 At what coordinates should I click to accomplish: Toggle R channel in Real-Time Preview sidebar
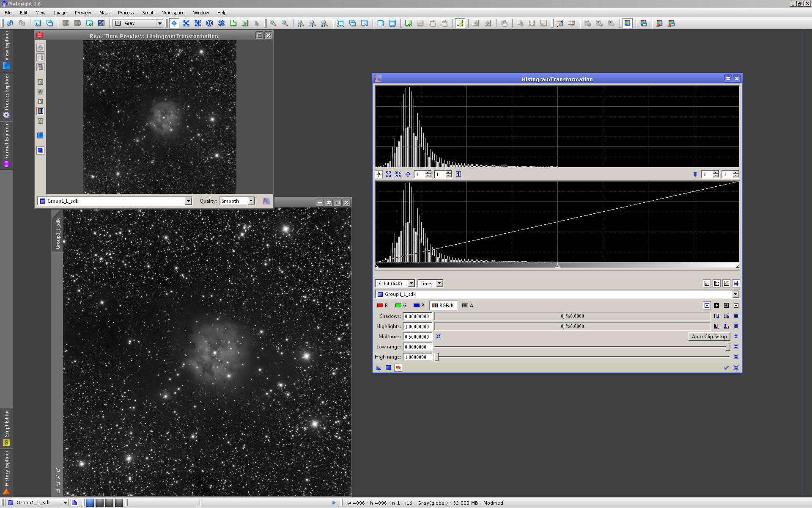click(40, 82)
